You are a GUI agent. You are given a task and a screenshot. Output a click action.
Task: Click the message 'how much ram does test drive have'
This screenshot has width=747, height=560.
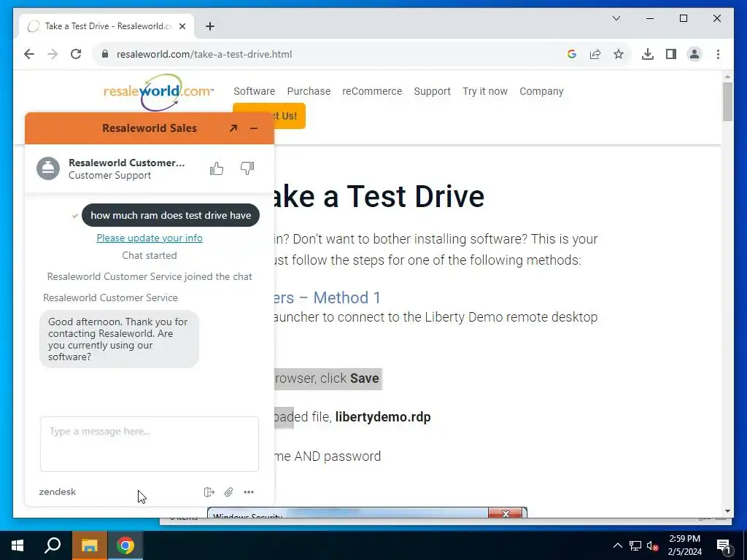tap(171, 215)
